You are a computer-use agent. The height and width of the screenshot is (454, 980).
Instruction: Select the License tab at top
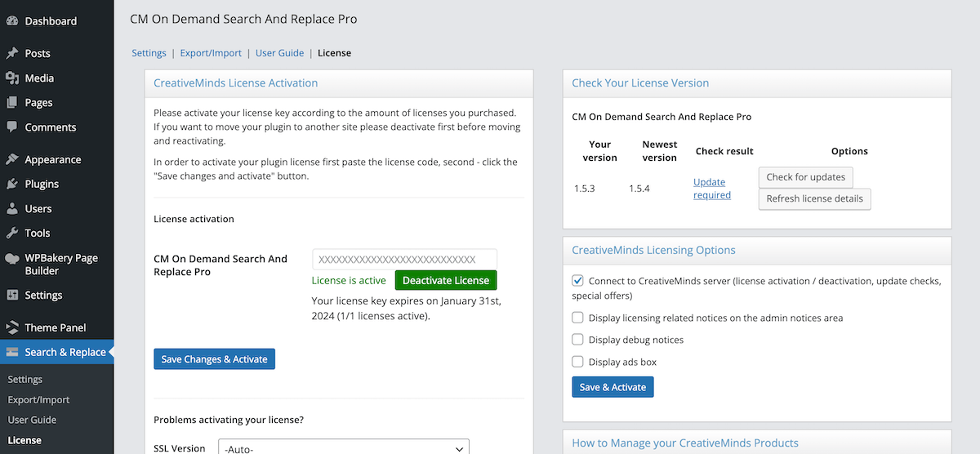click(334, 53)
